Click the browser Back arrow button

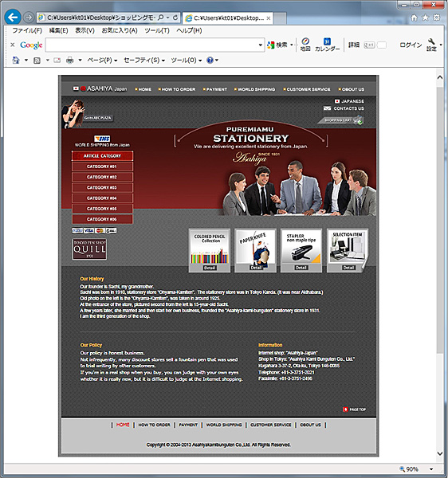coord(13,18)
